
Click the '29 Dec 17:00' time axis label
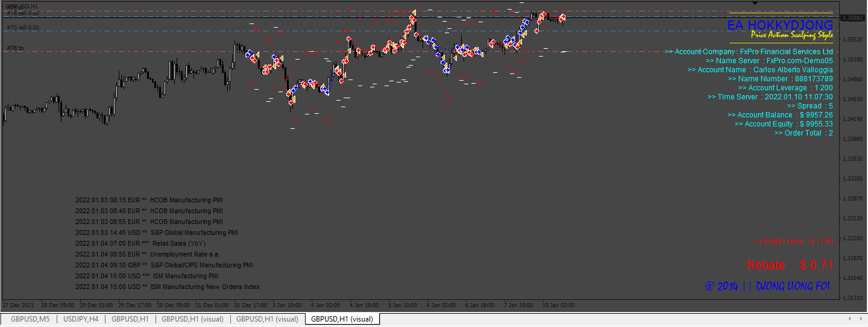134,305
